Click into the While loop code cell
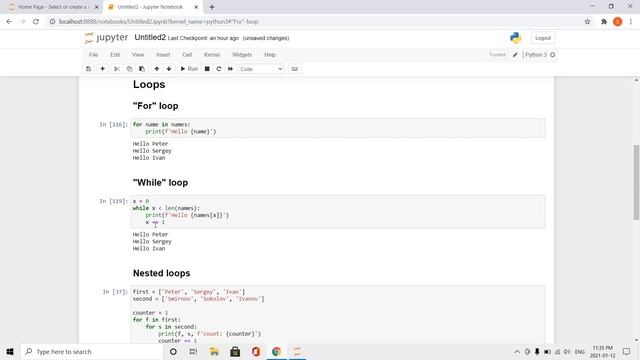Viewport: 640px width, 360px height. pos(338,211)
